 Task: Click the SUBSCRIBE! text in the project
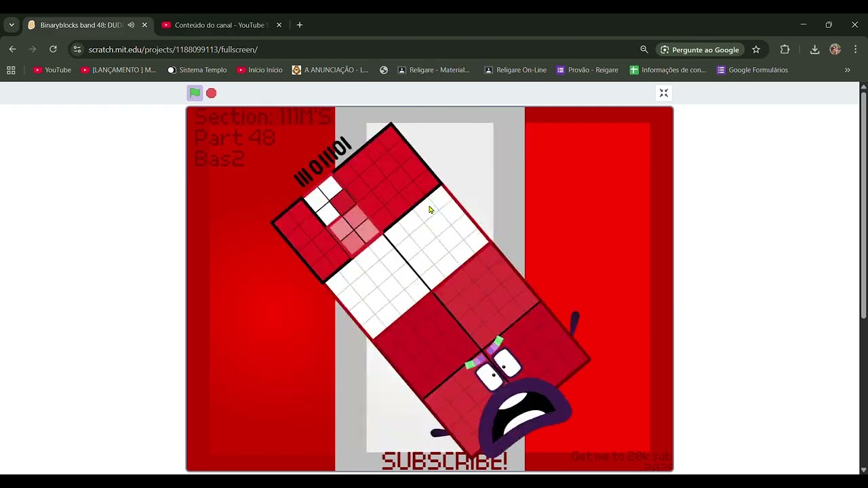[444, 462]
